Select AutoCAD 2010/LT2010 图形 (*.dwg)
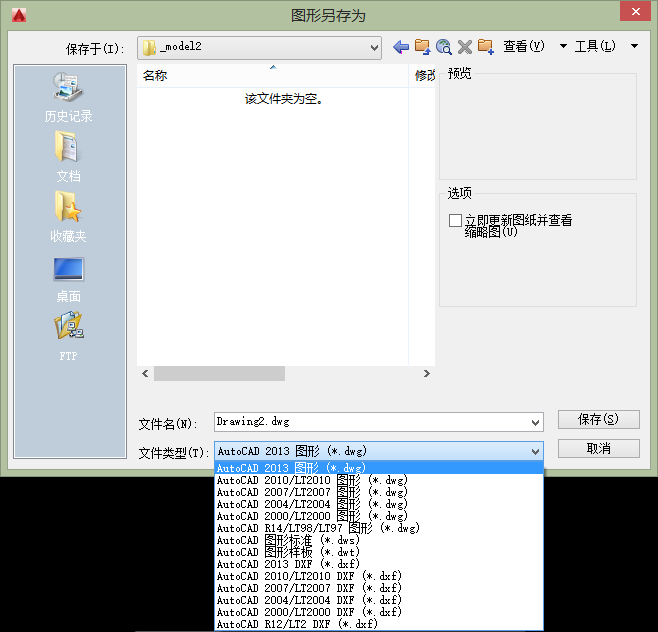Image resolution: width=658 pixels, height=632 pixels. 379,480
